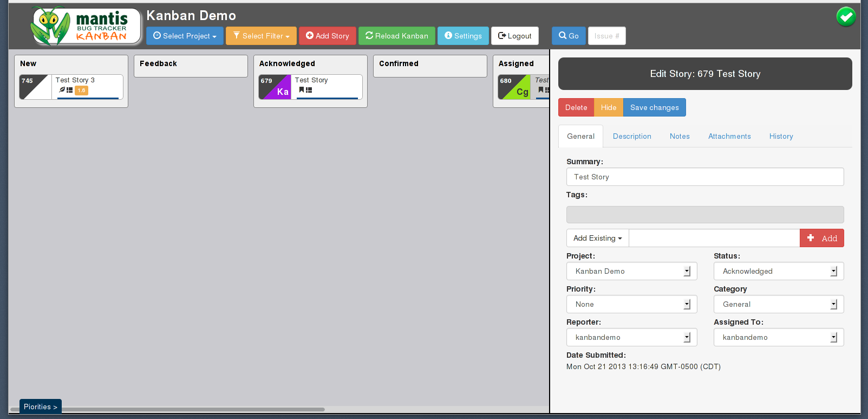Open the Notes tab
This screenshot has height=419, width=868.
point(680,136)
